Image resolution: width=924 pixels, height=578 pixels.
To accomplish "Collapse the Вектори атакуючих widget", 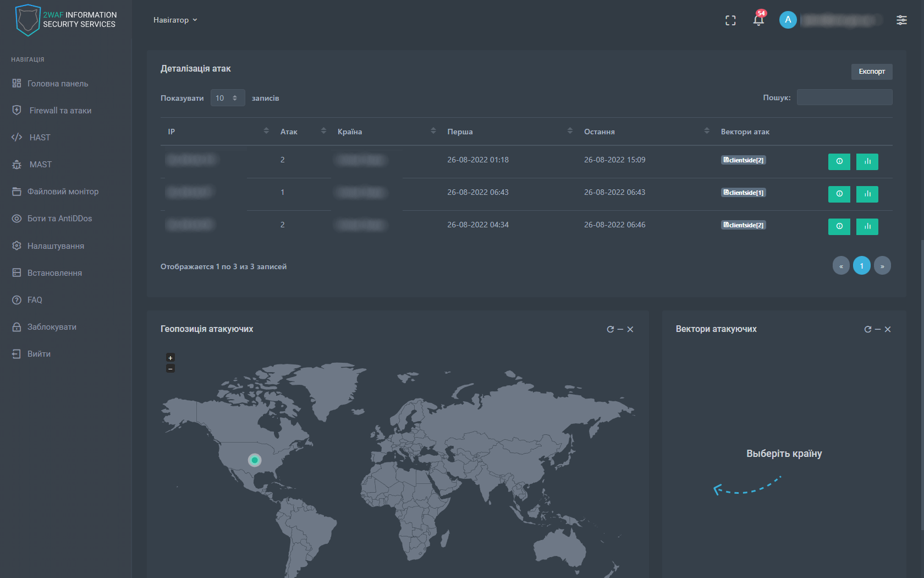I will (x=877, y=329).
